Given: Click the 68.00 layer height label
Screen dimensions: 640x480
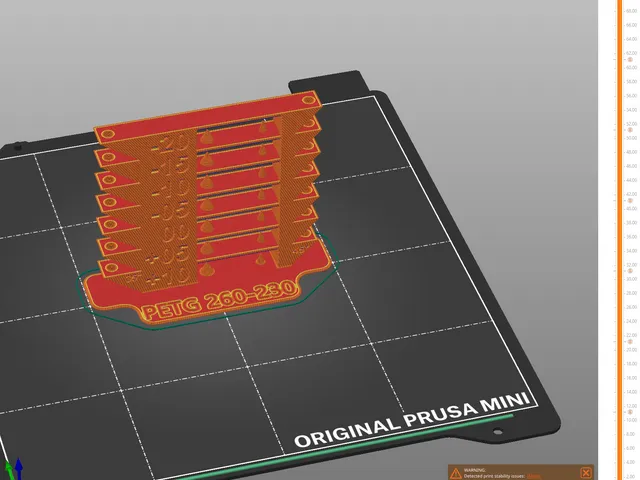Looking at the screenshot, I should coord(631,11).
